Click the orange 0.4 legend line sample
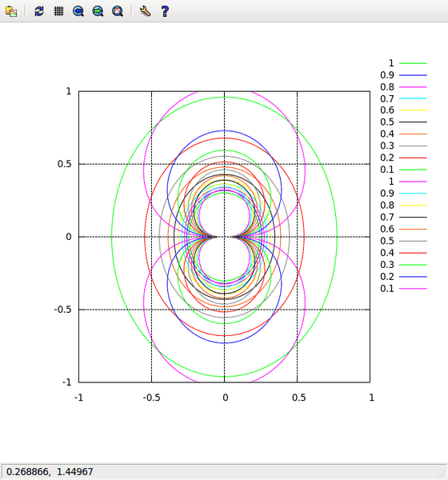Image resolution: width=448 pixels, height=480 pixels. click(x=413, y=134)
